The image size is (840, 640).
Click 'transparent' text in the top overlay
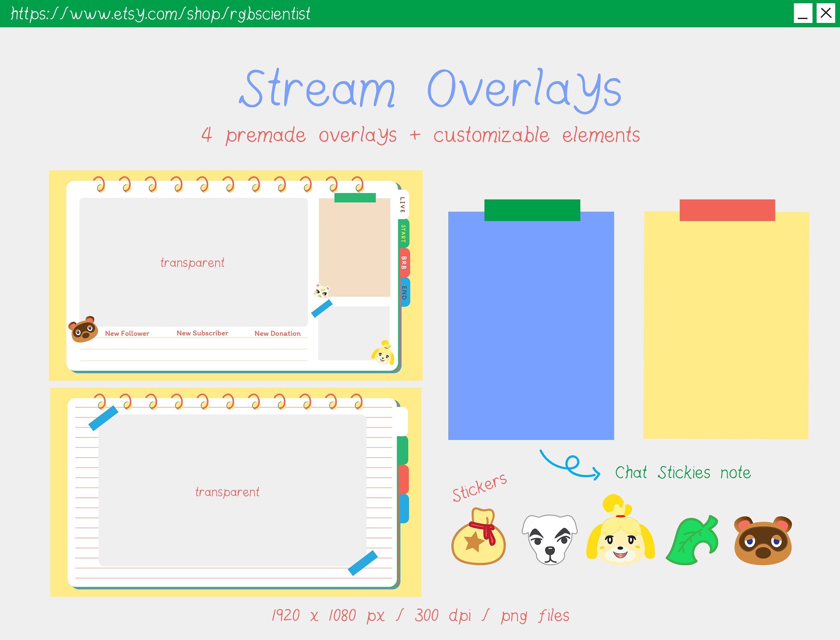coord(192,263)
